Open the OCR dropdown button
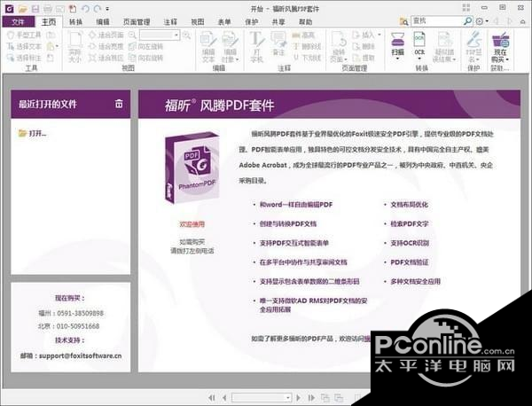 (419, 46)
